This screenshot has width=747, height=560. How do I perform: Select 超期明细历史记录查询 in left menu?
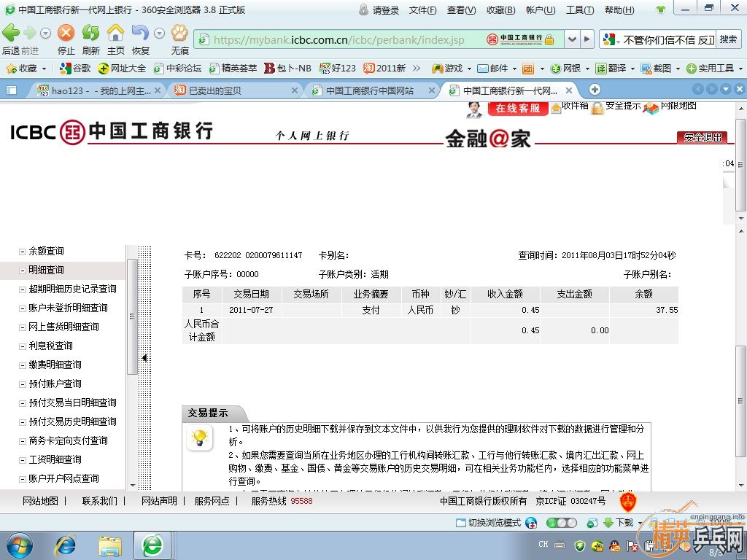(x=72, y=289)
